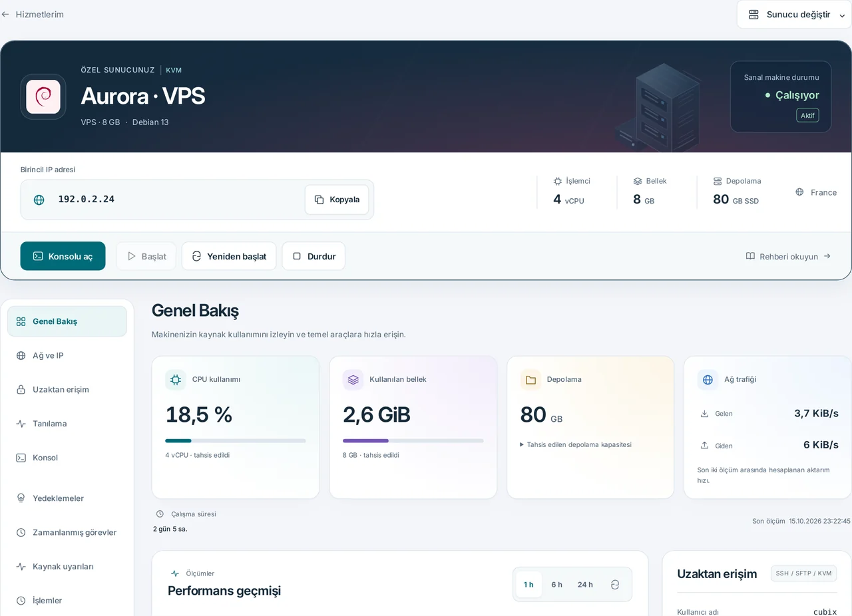Image resolution: width=852 pixels, height=616 pixels.
Task: Click the CPU usage progress bar
Action: coord(236,440)
